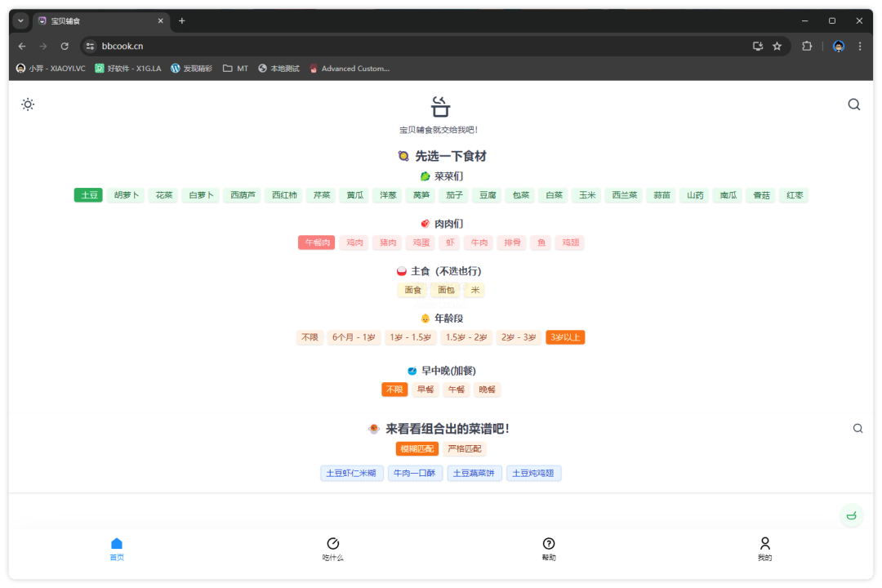882x588 pixels.
Task: Select the 香菇 vegetable tag
Action: tap(762, 195)
